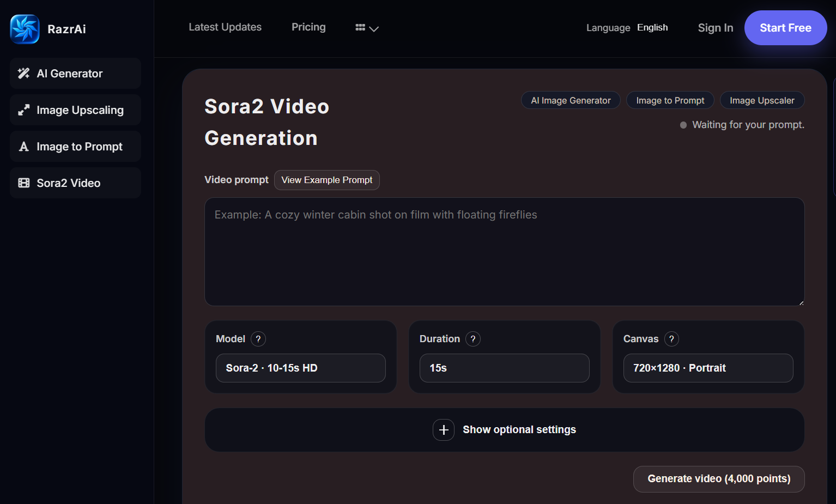Screen dimensions: 836x504
Task: Open the grid apps menu in header
Action: tap(367, 28)
